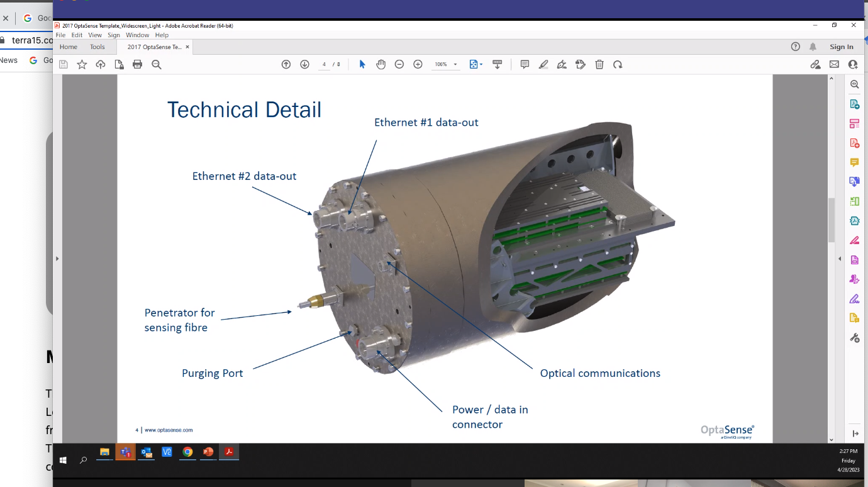Rotate the page with the circular arrow

pos(618,64)
